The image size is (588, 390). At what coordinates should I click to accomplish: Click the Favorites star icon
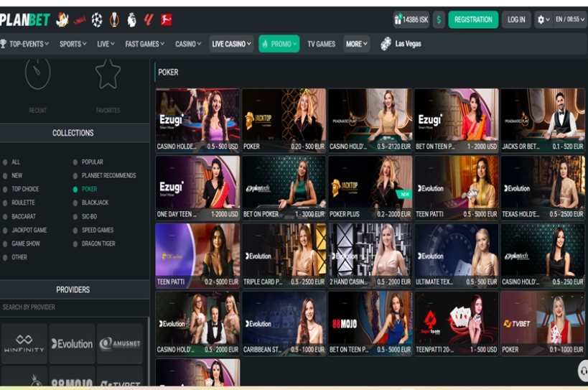pos(108,74)
